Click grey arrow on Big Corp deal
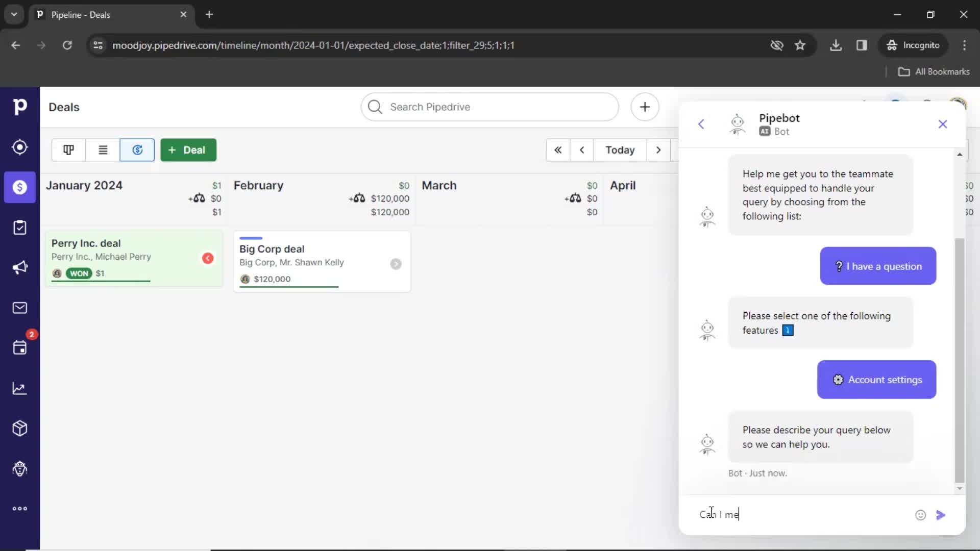This screenshot has height=551, width=980. coord(396,264)
